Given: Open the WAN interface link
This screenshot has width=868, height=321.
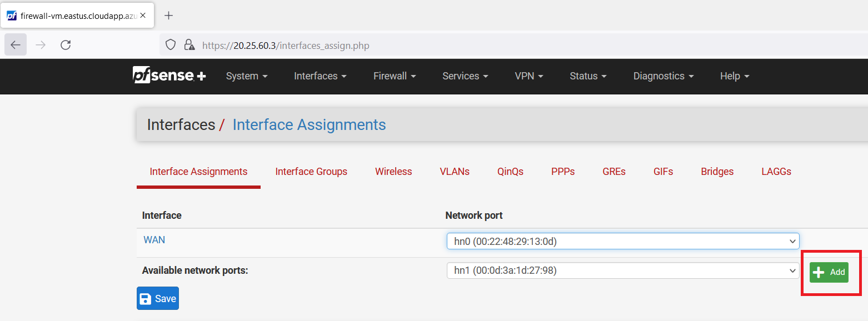Looking at the screenshot, I should [x=154, y=240].
